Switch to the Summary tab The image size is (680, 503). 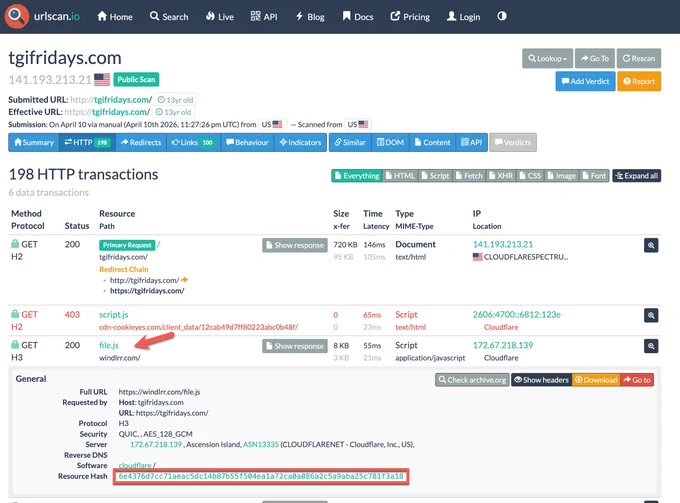(34, 142)
